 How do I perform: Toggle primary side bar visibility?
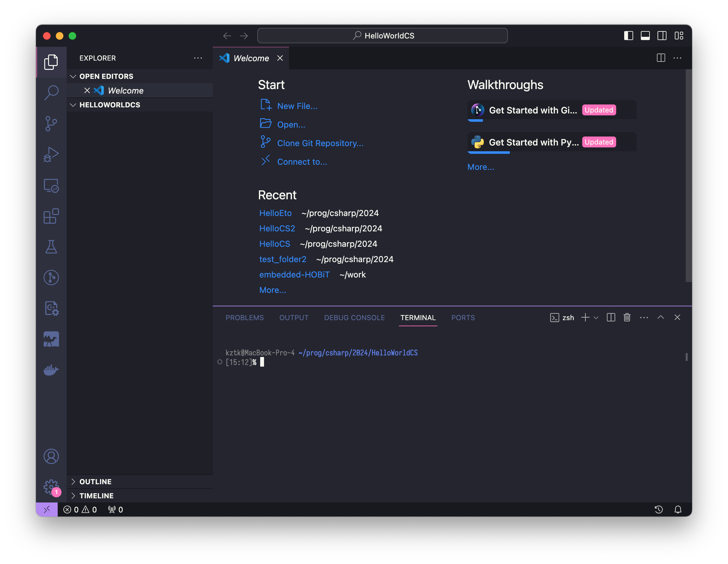[629, 36]
